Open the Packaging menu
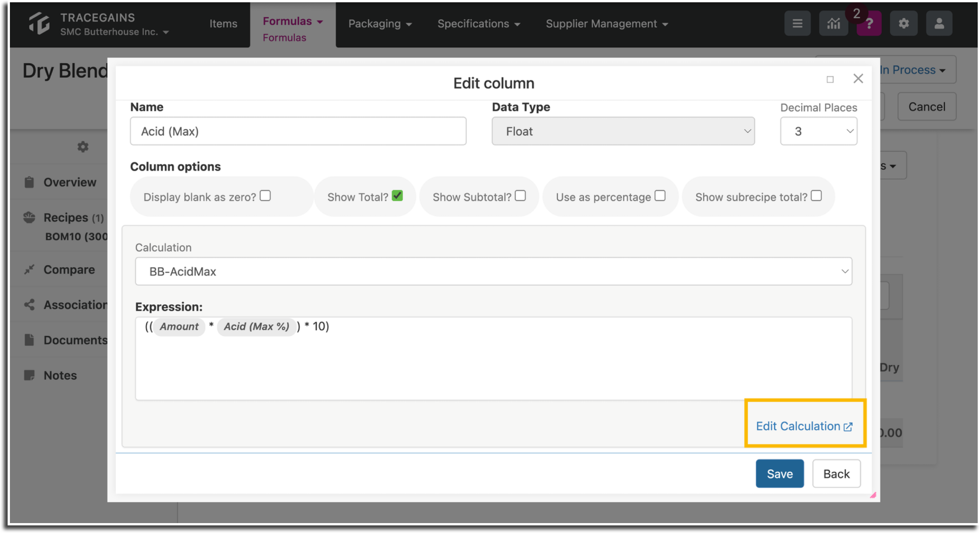 (x=380, y=24)
